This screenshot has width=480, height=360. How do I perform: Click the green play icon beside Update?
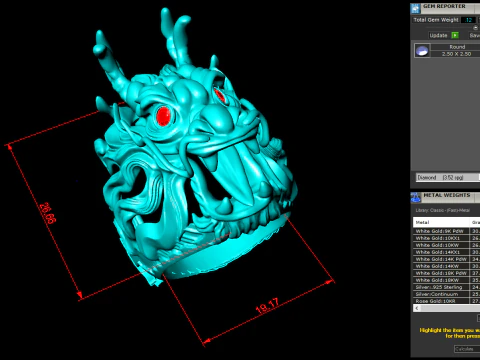click(455, 35)
